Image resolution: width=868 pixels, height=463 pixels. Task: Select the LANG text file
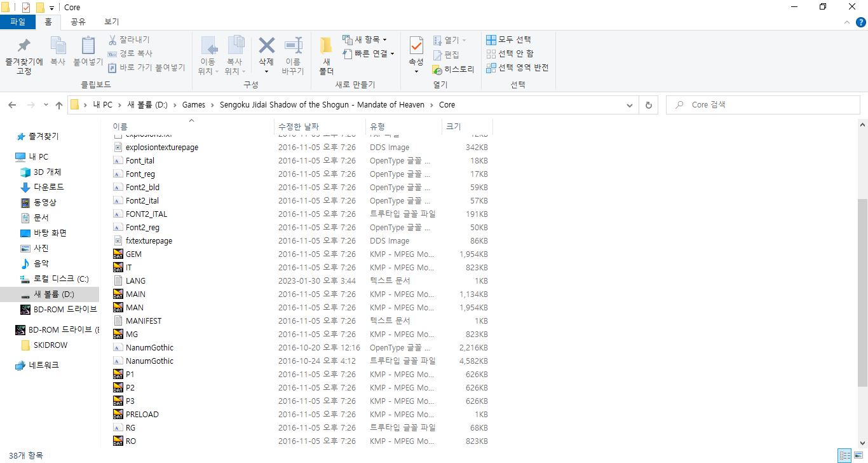135,280
